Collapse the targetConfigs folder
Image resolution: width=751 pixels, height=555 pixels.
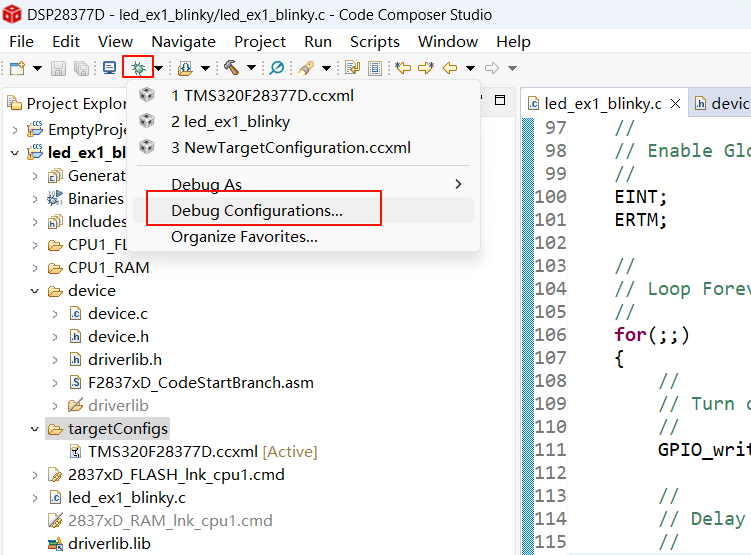click(x=34, y=429)
